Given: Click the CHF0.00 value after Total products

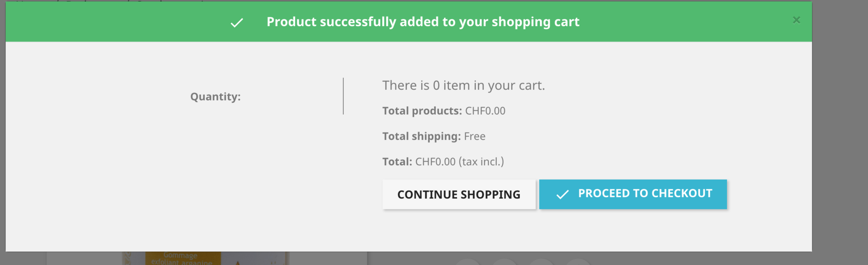Looking at the screenshot, I should pos(485,111).
